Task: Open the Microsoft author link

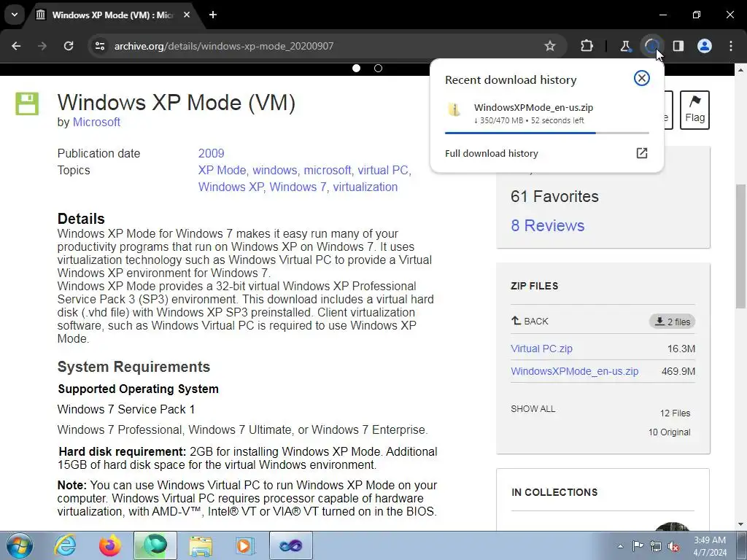Action: 96,122
